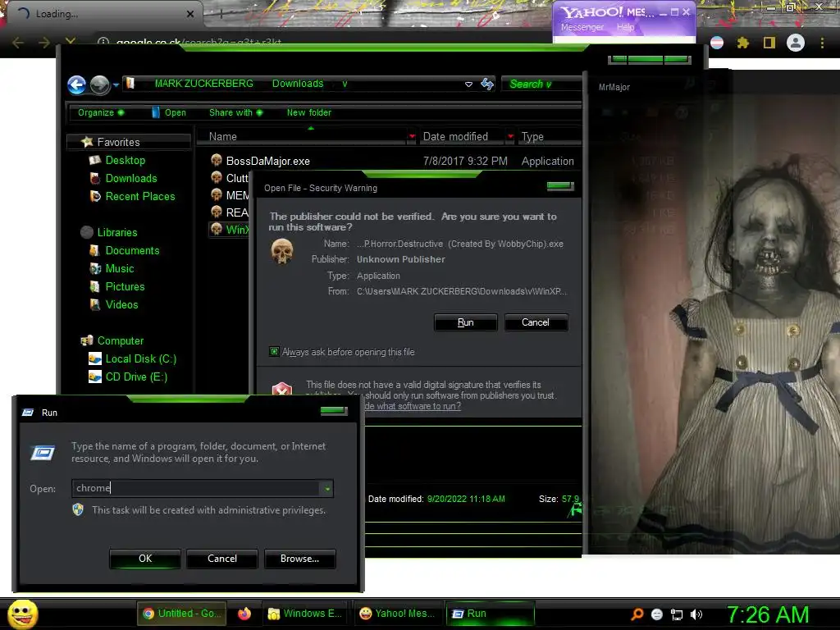Click the skull icon in Security Warning
840x630 pixels.
282,251
